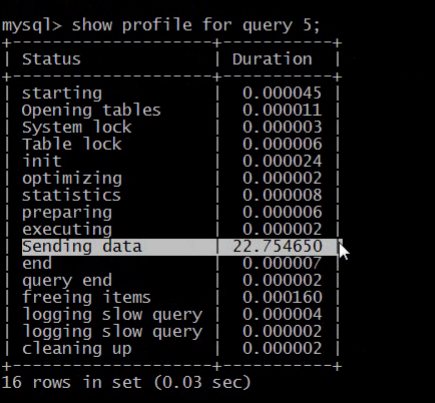Screen dimensions: 435x403
Task: Click the 0.000002 duration beside cleaning up
Action: coord(282,348)
